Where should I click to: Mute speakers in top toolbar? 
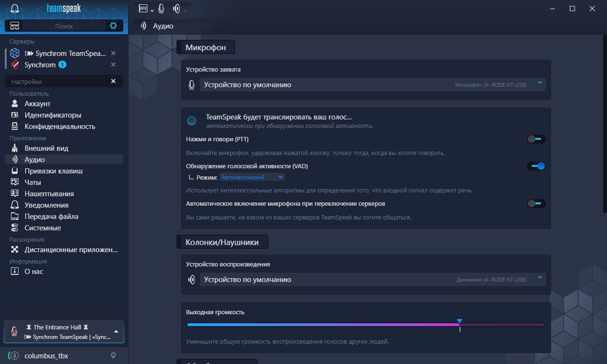pos(177,9)
